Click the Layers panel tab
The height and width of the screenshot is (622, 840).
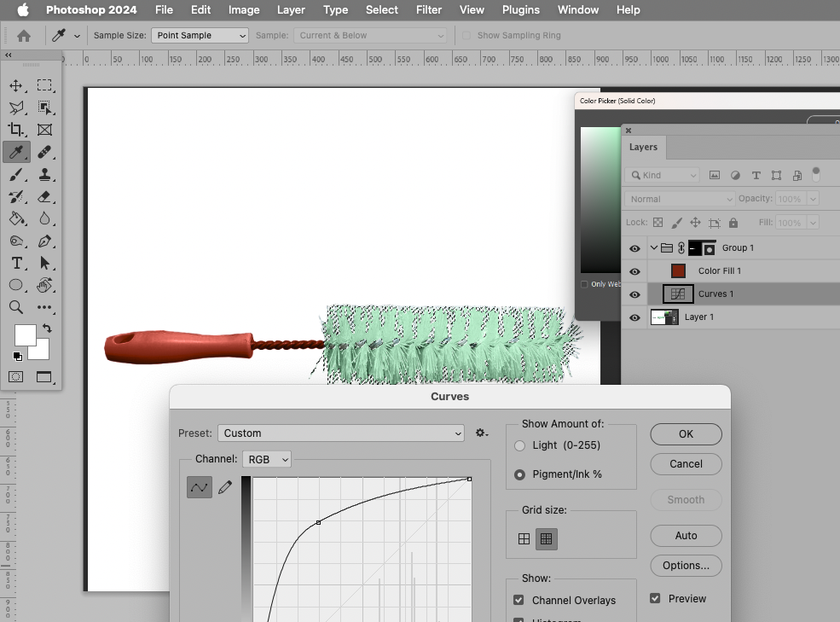644,147
